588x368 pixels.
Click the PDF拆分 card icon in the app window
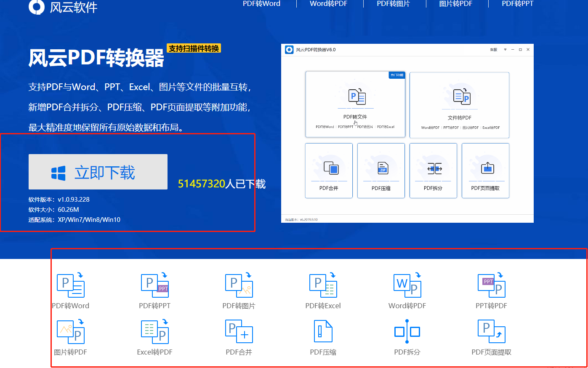point(435,168)
